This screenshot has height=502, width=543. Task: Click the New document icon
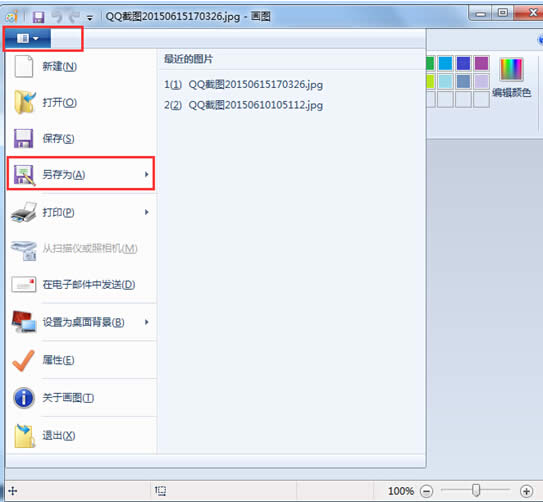tap(24, 66)
